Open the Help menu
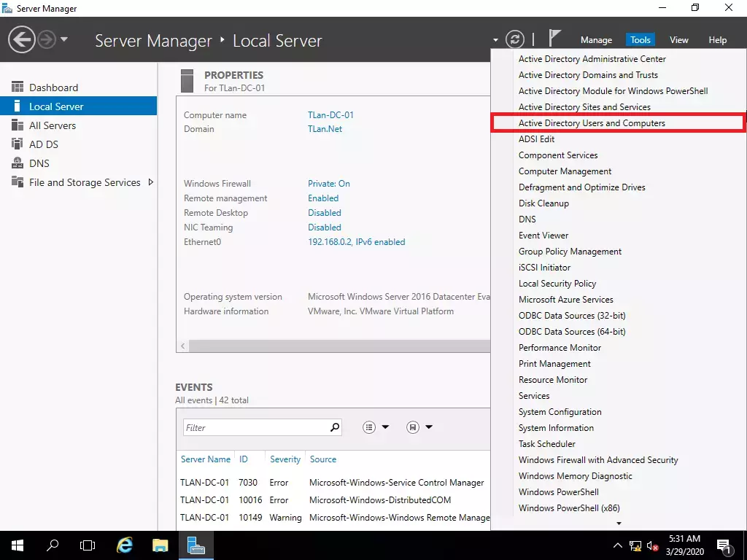747x560 pixels. tap(718, 40)
